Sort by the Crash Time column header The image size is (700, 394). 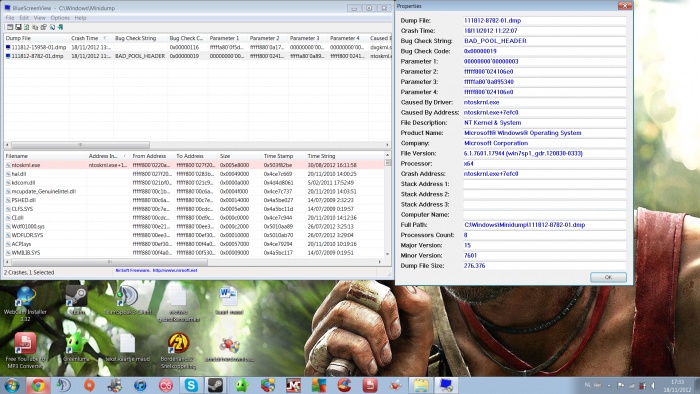pos(91,38)
